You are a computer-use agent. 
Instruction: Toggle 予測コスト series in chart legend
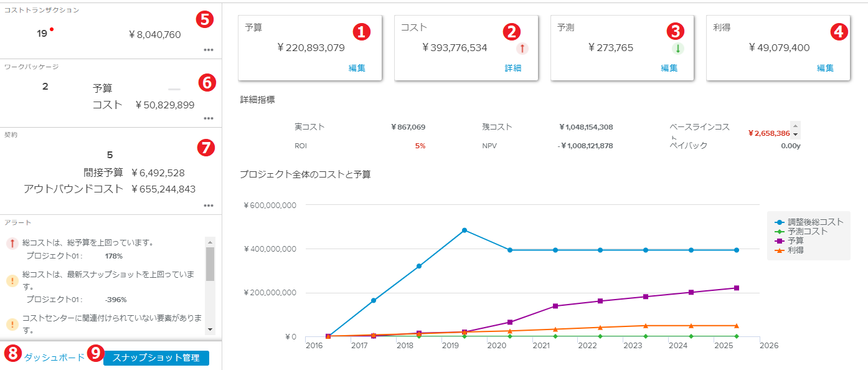pyautogui.click(x=807, y=231)
